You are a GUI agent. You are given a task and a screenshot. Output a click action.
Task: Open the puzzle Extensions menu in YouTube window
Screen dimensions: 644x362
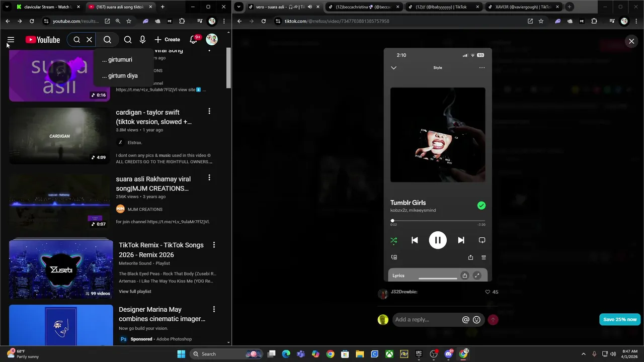[182, 21]
